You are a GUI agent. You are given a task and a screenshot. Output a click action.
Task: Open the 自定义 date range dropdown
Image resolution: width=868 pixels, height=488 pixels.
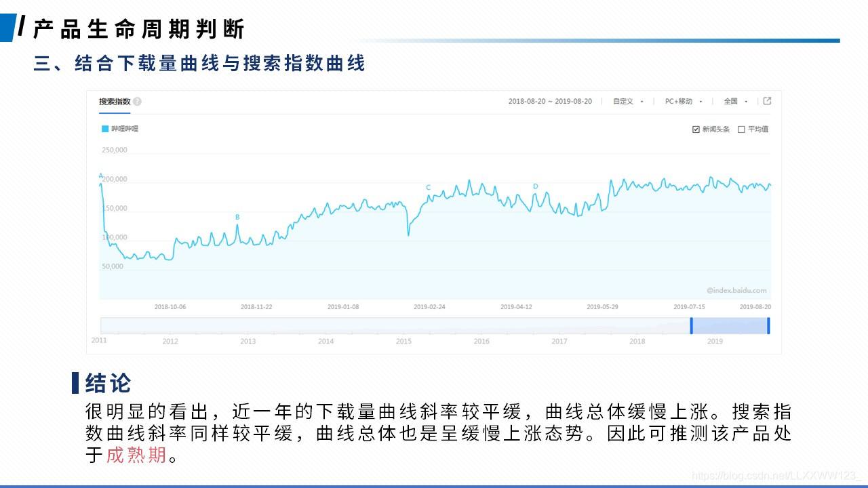[628, 102]
